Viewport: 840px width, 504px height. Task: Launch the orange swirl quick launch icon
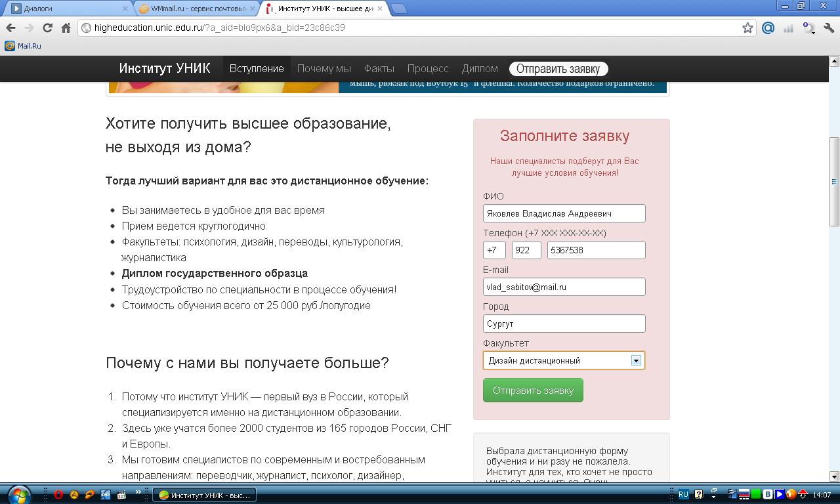pyautogui.click(x=90, y=495)
